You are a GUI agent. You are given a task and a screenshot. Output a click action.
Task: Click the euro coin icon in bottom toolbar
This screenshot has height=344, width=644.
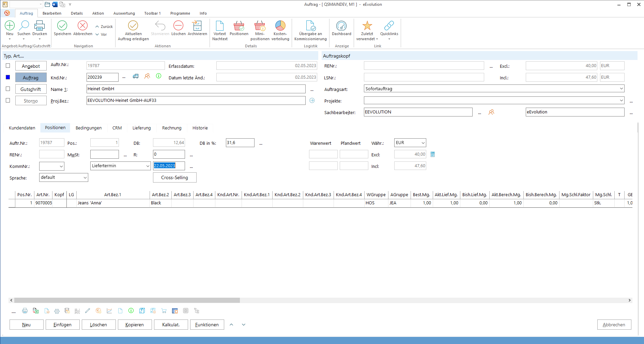coord(98,311)
